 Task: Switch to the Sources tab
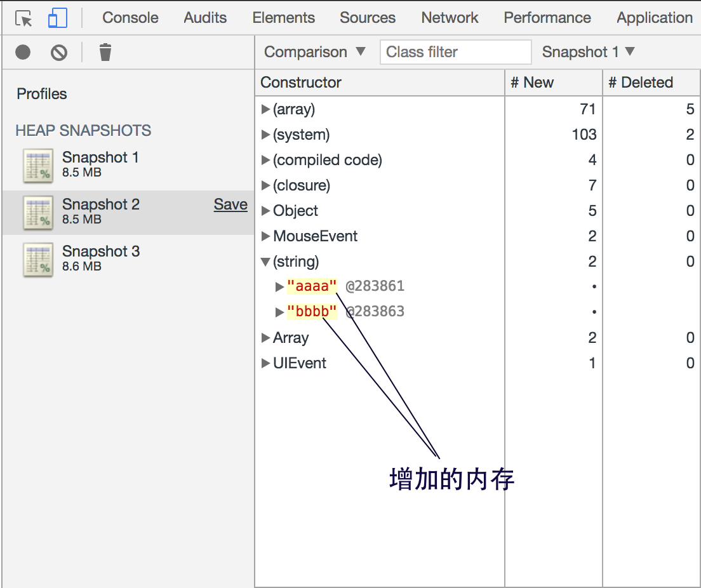(368, 18)
